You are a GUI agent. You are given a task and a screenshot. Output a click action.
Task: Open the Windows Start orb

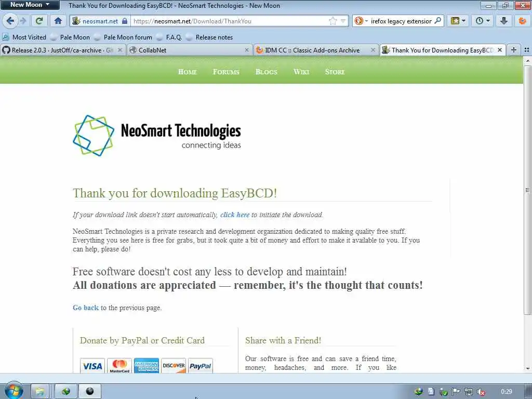[14, 391]
